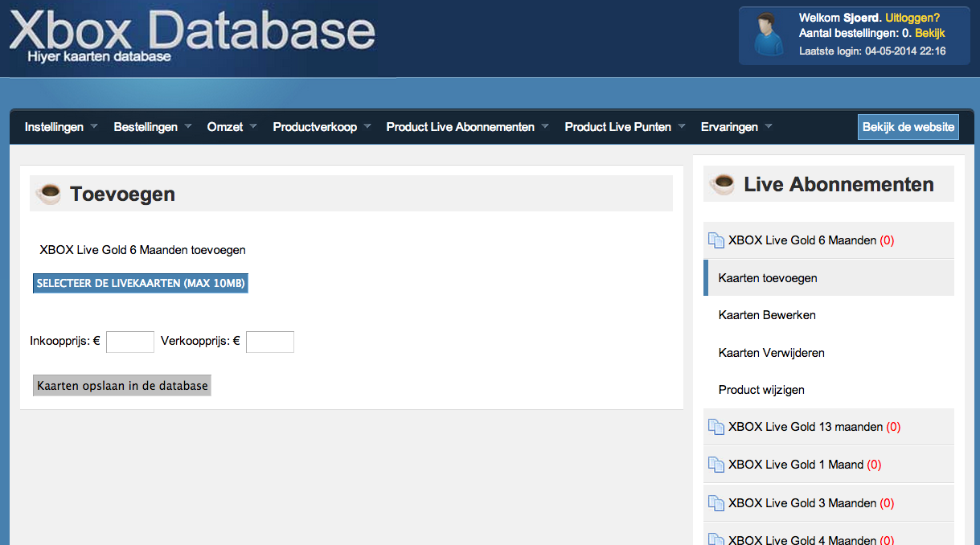
Task: Click document icon next to XBOX Live Gold 3 Maanden
Action: pyautogui.click(x=716, y=503)
